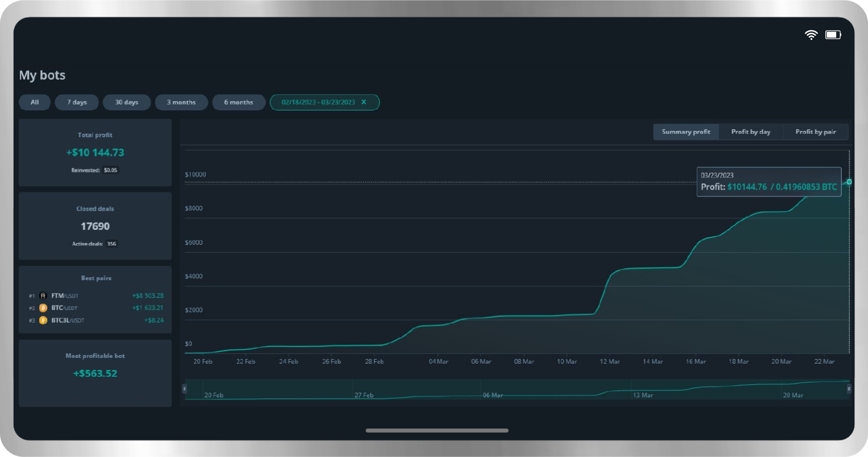
Task: Filter profits to the last 7 days
Action: (77, 102)
